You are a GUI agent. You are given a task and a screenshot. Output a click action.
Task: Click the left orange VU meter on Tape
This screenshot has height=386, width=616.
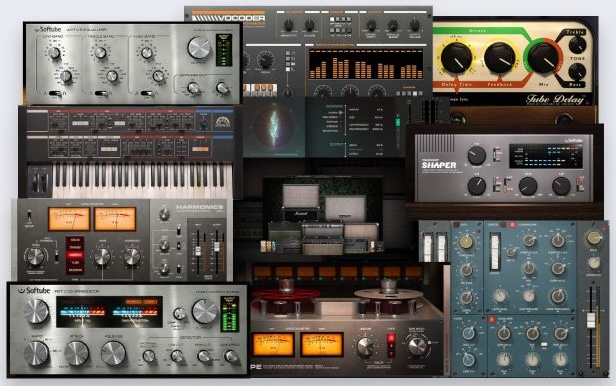point(273,344)
